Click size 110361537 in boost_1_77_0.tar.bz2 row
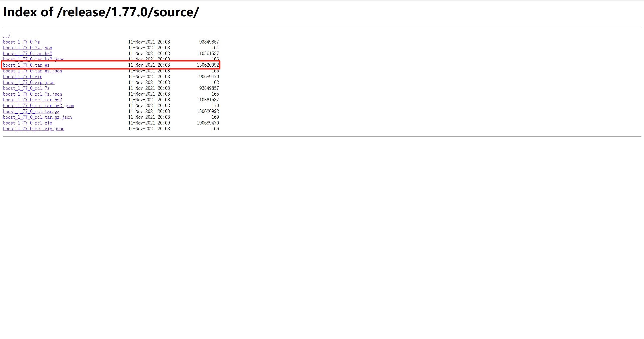 click(208, 53)
